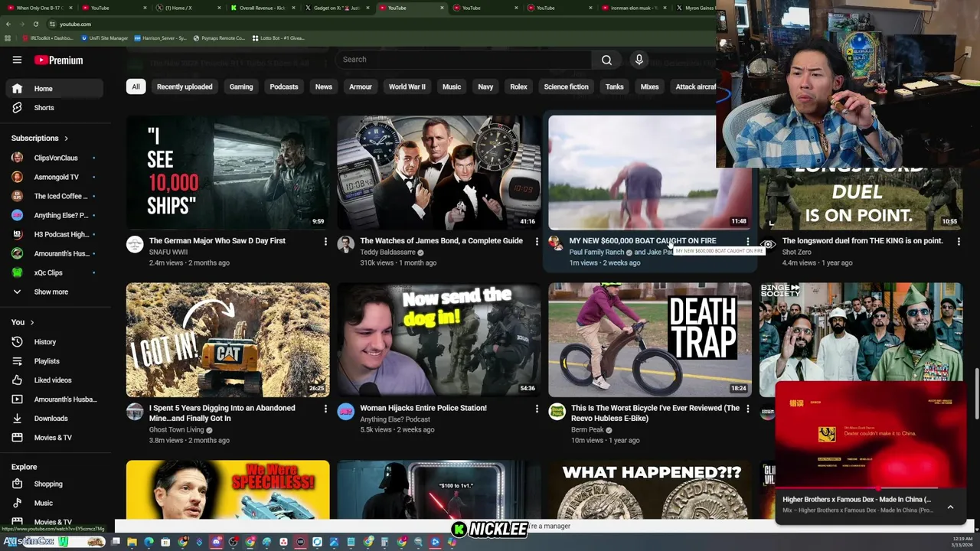Go back with the browser back arrow

[x=8, y=24]
